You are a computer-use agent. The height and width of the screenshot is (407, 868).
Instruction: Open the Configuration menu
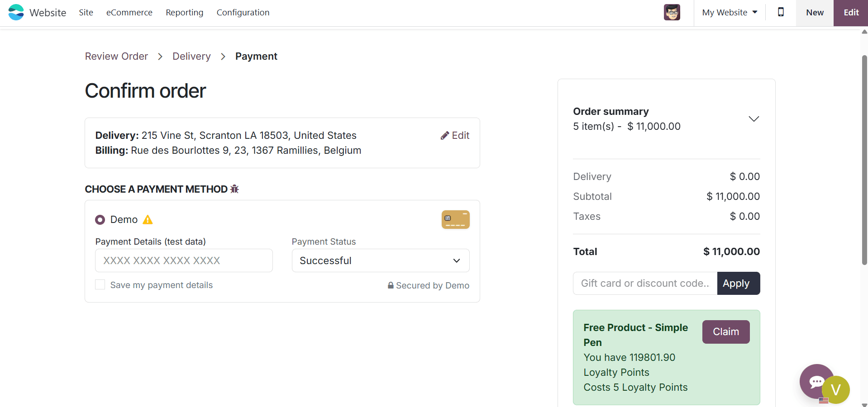click(x=243, y=12)
